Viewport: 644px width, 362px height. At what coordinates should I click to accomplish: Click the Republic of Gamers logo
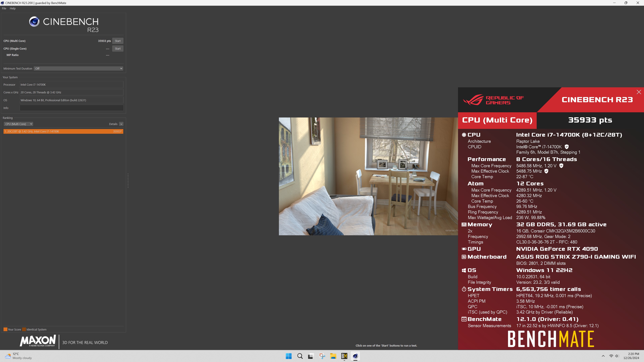[493, 100]
